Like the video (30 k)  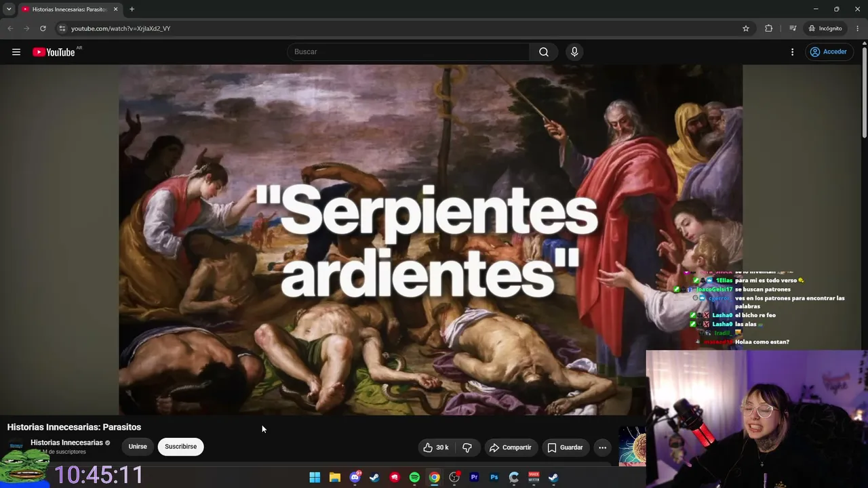[x=436, y=447]
